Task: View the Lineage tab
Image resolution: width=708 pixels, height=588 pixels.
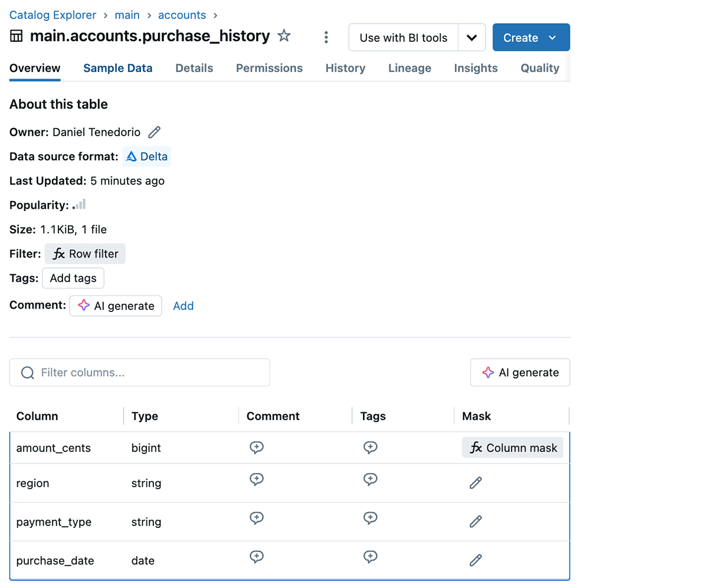Action: (409, 68)
